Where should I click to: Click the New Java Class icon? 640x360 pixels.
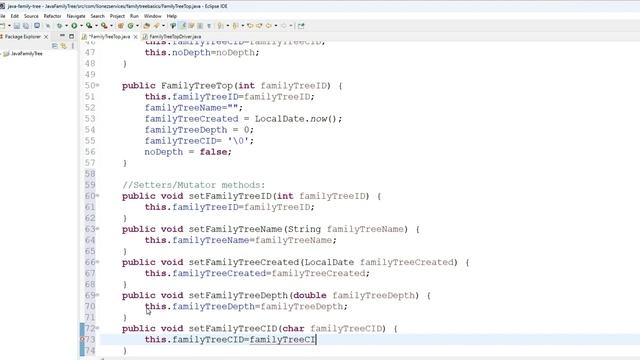130,26
